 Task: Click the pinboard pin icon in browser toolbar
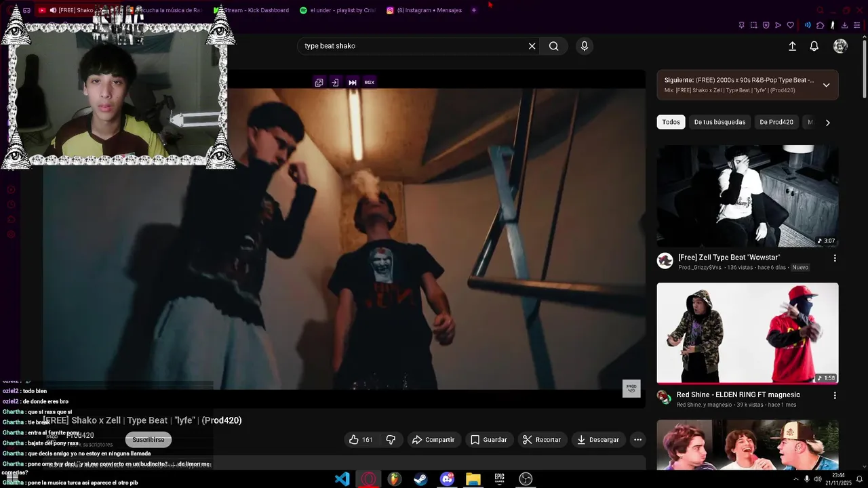[741, 25]
